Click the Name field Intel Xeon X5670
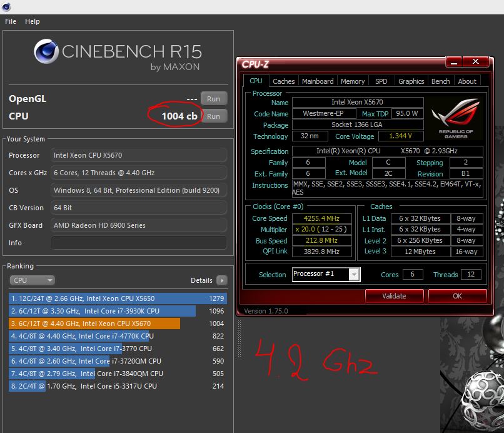This screenshot has width=504, height=433. point(358,102)
